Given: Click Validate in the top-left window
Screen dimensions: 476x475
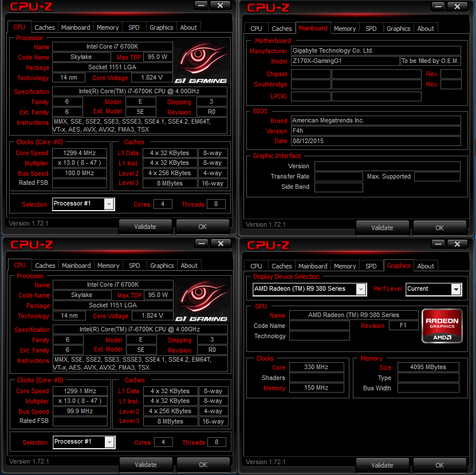Looking at the screenshot, I should pyautogui.click(x=145, y=227).
